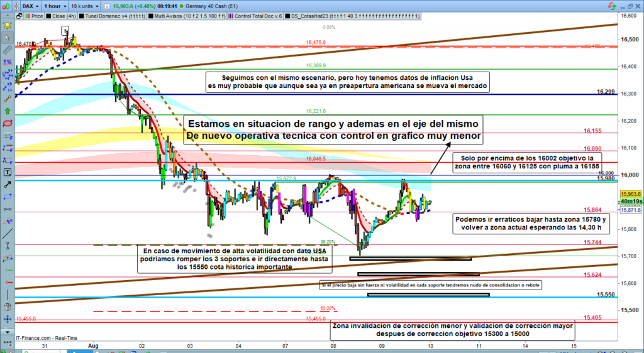Select the alert bell tool
The height and width of the screenshot is (353, 644).
(x=8, y=26)
